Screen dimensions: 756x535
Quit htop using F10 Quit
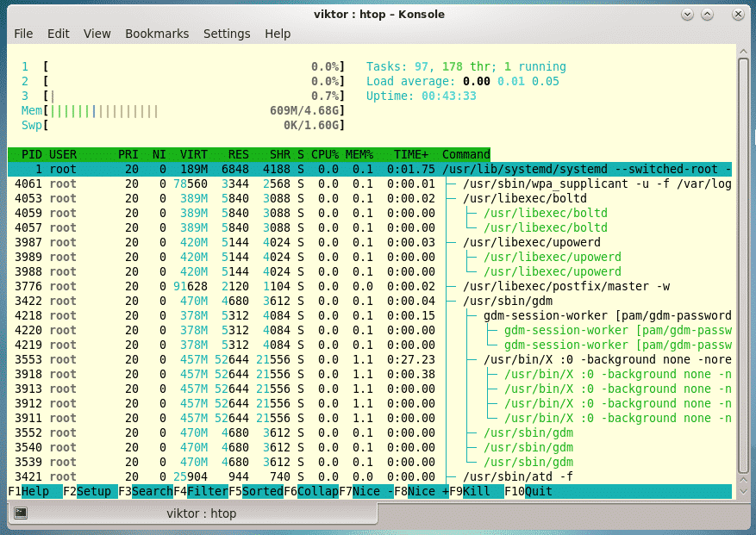pos(539,491)
